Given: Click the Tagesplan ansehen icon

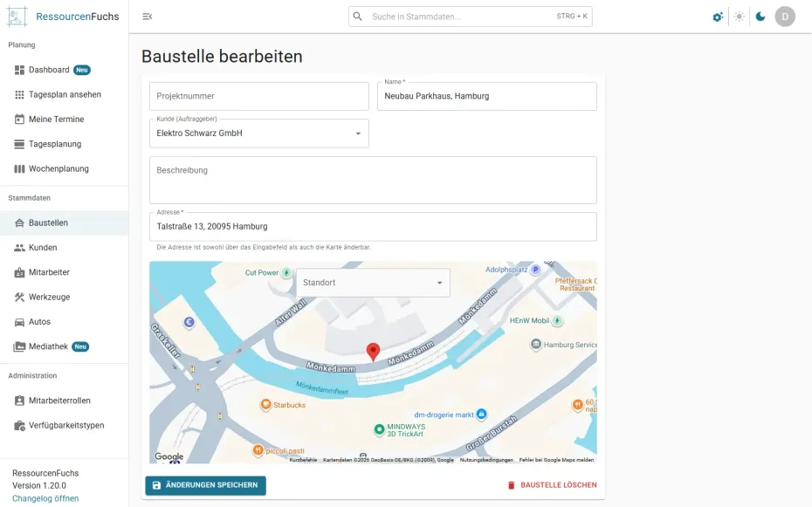Looking at the screenshot, I should coord(19,94).
